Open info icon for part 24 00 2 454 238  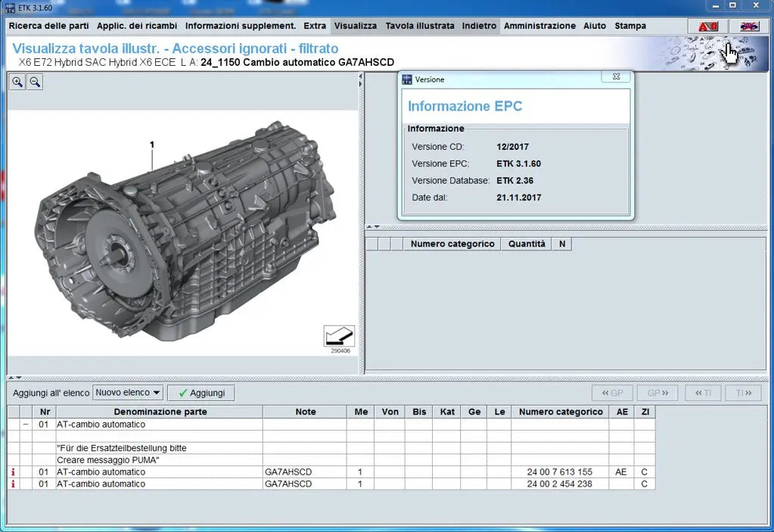(13, 484)
